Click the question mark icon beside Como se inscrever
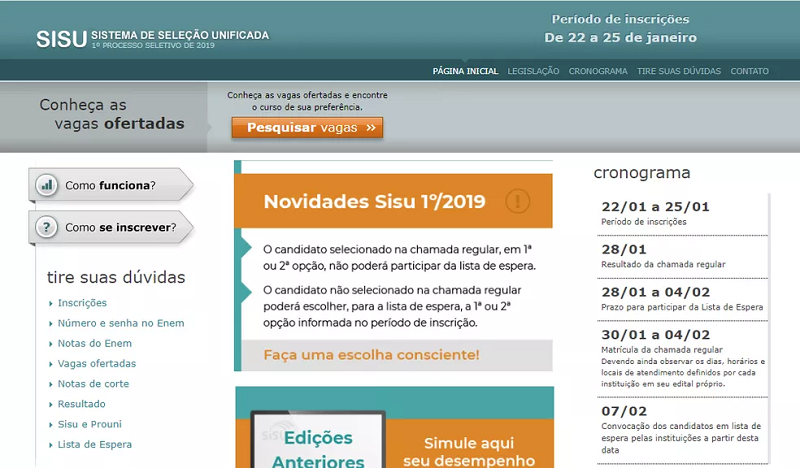 46,227
